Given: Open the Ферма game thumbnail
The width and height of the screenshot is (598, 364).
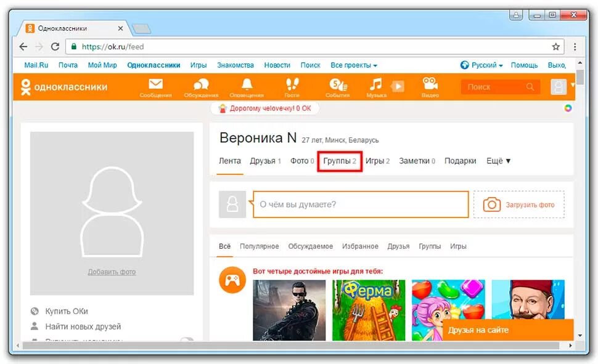Looking at the screenshot, I should [x=369, y=310].
